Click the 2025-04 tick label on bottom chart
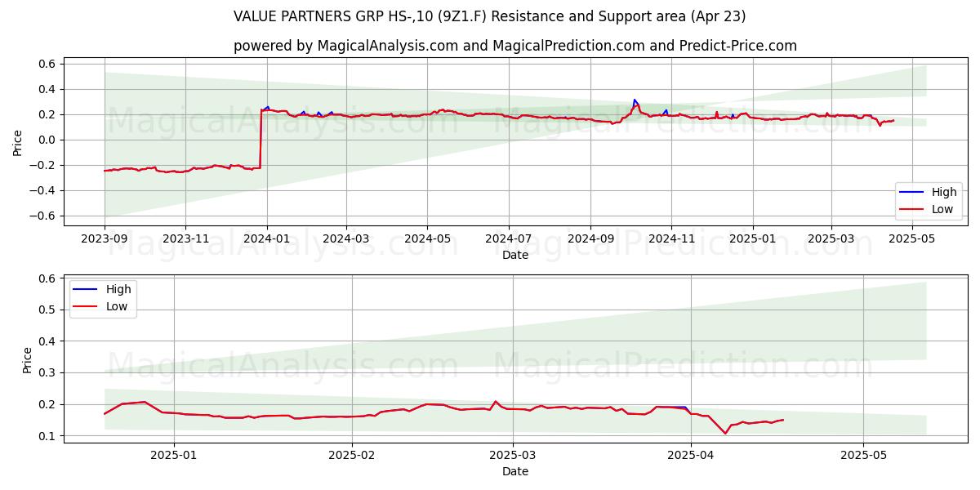 point(691,455)
